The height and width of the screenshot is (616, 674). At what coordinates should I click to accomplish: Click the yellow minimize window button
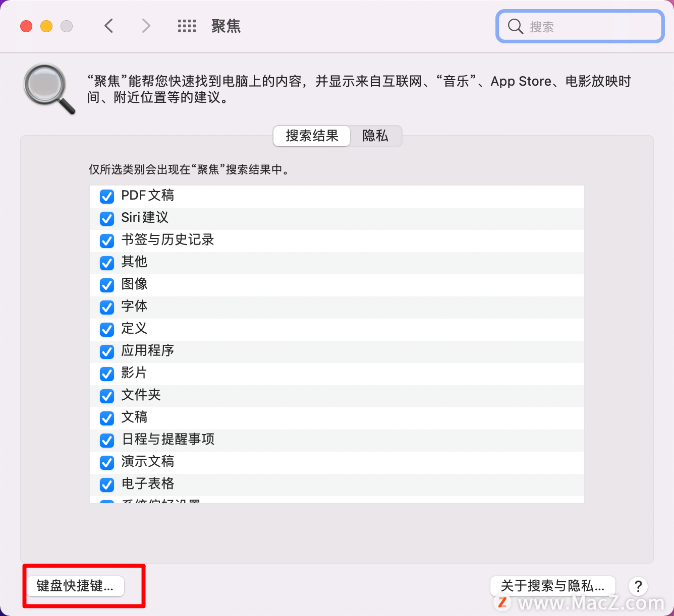[46, 26]
